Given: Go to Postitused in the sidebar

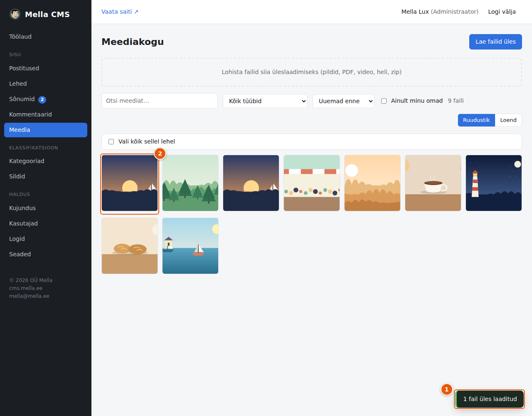Looking at the screenshot, I should point(46,68).
